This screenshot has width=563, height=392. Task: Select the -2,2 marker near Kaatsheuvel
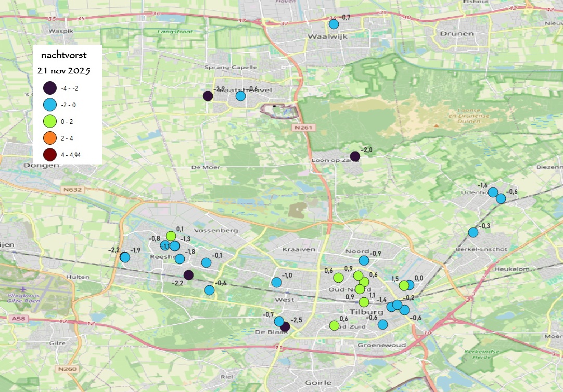pyautogui.click(x=207, y=97)
